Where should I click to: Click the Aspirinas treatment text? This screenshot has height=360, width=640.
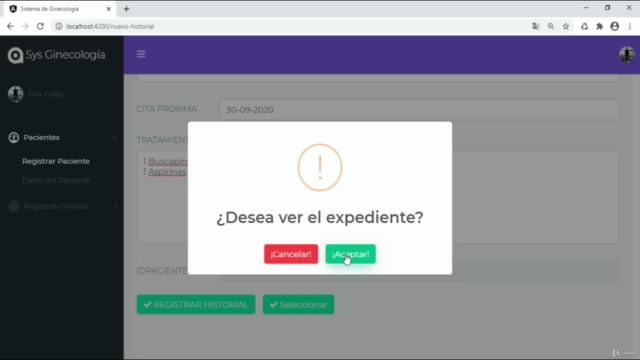point(167,172)
